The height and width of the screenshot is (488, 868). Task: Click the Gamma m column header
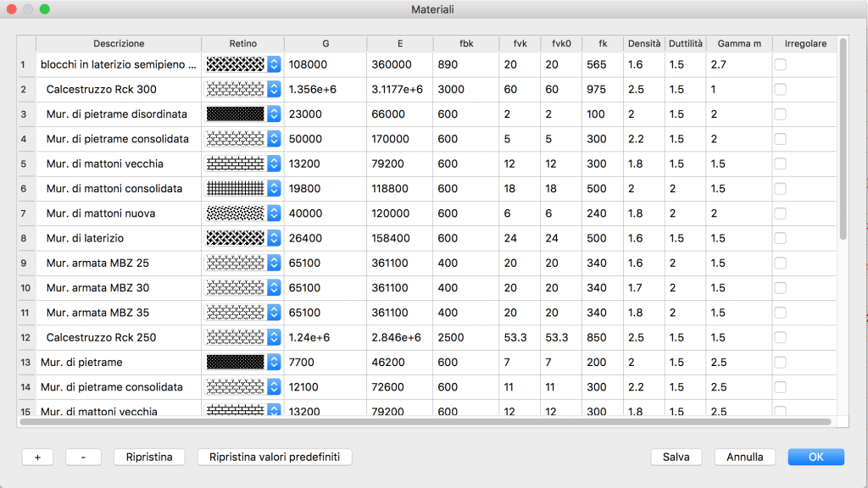pyautogui.click(x=739, y=44)
